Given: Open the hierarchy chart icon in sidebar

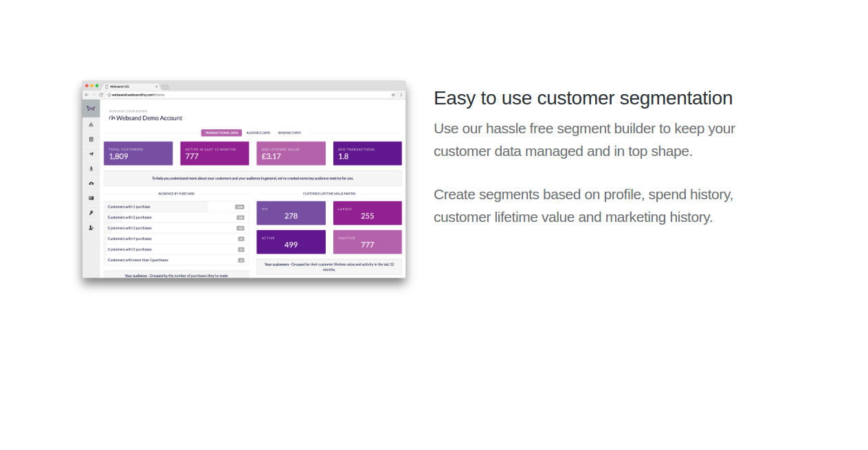Looking at the screenshot, I should click(91, 124).
